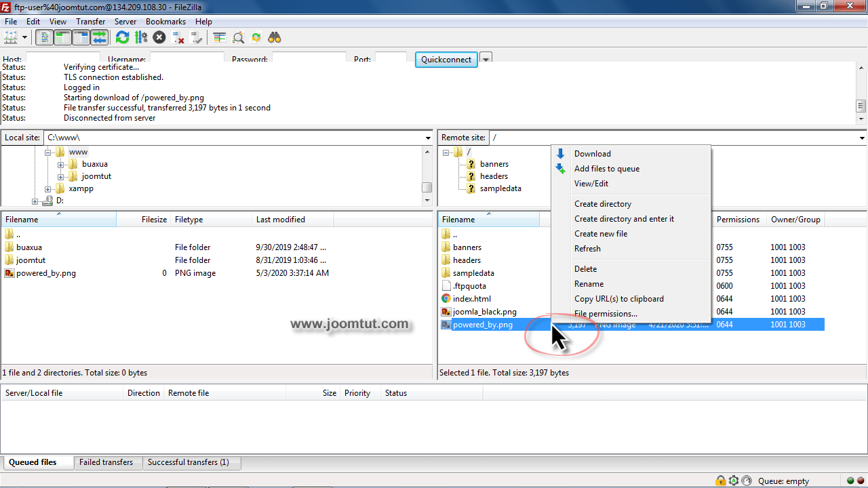Refresh the file and folder lists
868x488 pixels.
click(122, 37)
